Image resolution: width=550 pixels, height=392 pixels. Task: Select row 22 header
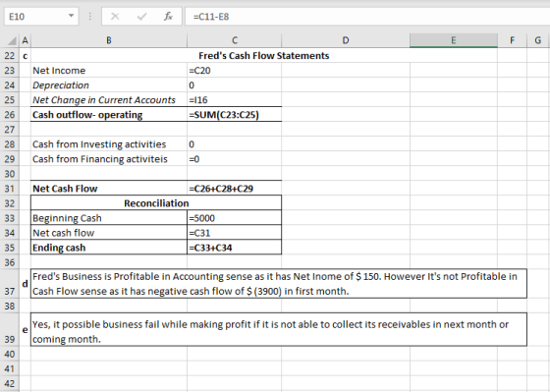pyautogui.click(x=10, y=56)
